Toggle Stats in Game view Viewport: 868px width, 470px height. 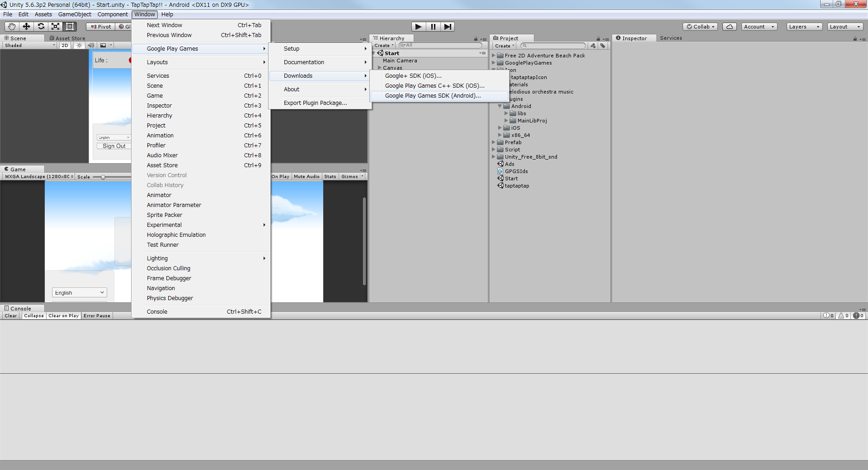(x=330, y=176)
